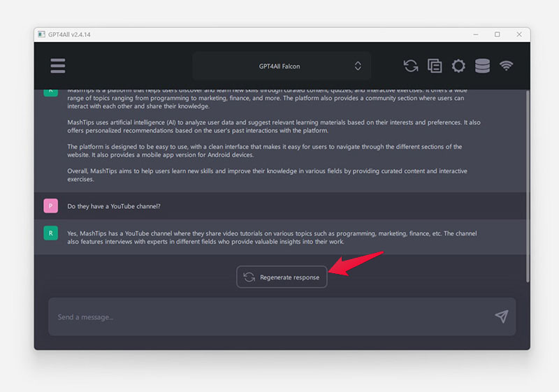Close the GPT4All window
This screenshot has height=392, width=559.
[x=519, y=34]
